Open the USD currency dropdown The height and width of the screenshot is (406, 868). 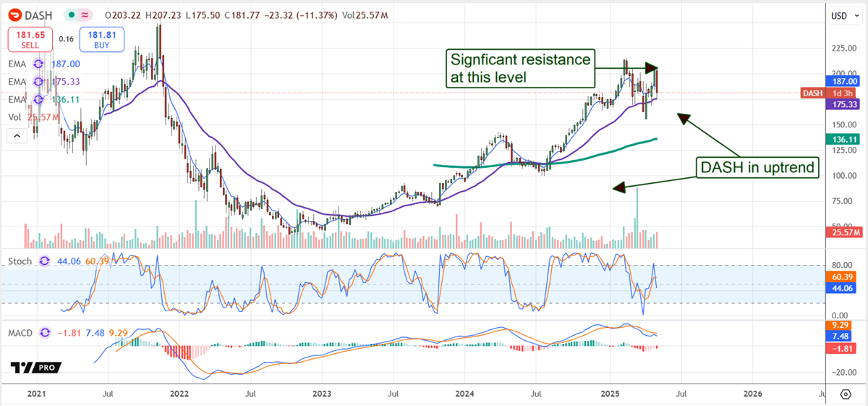(x=843, y=15)
